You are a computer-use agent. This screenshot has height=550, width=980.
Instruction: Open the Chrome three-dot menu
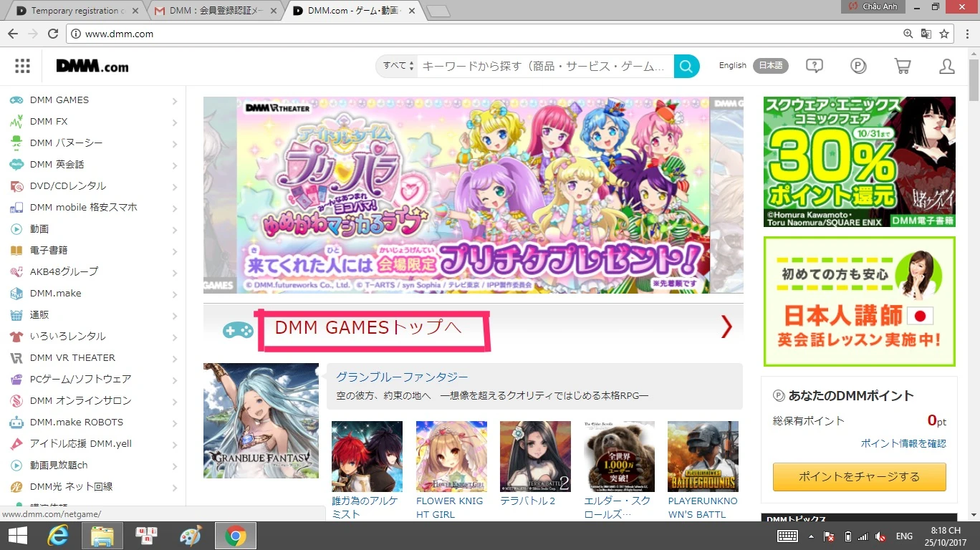966,34
